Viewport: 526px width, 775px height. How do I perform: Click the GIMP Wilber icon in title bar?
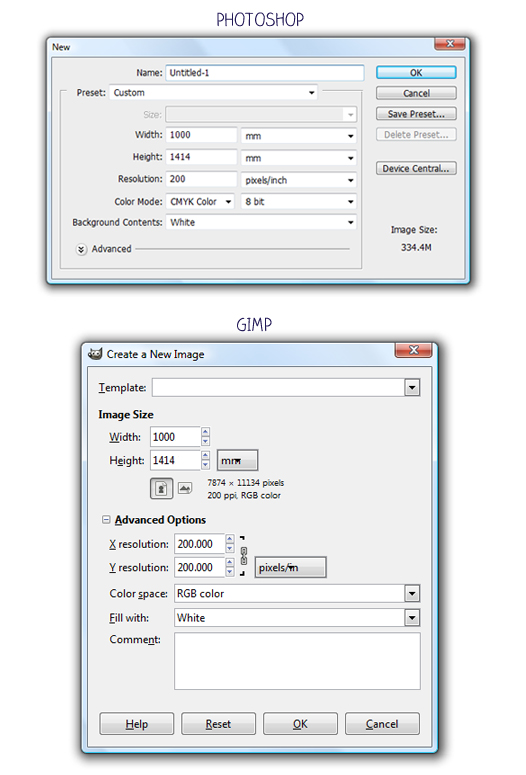click(x=95, y=354)
